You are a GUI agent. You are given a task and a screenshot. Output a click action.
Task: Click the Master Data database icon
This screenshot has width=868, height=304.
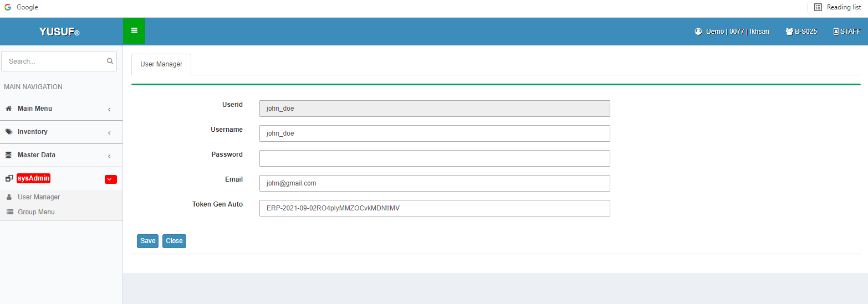9,155
